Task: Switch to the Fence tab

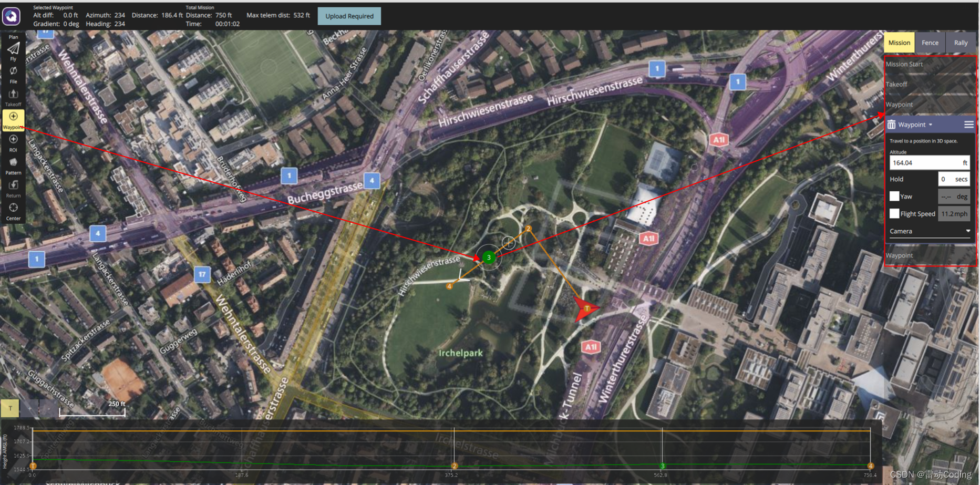Action: [930, 43]
